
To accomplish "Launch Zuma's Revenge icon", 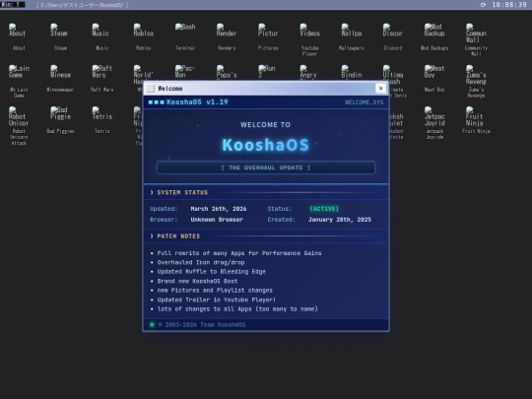I will (x=476, y=82).
